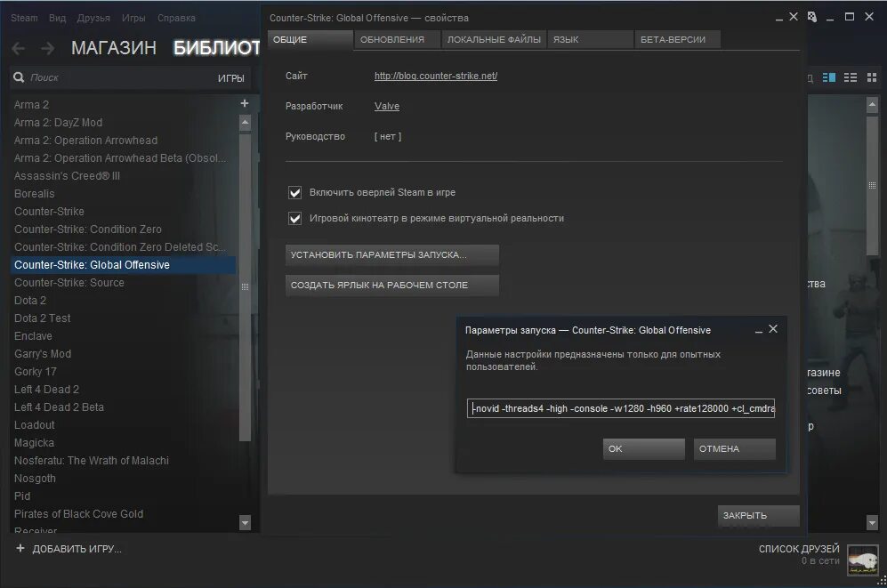Switch library to detail view icon

829,77
